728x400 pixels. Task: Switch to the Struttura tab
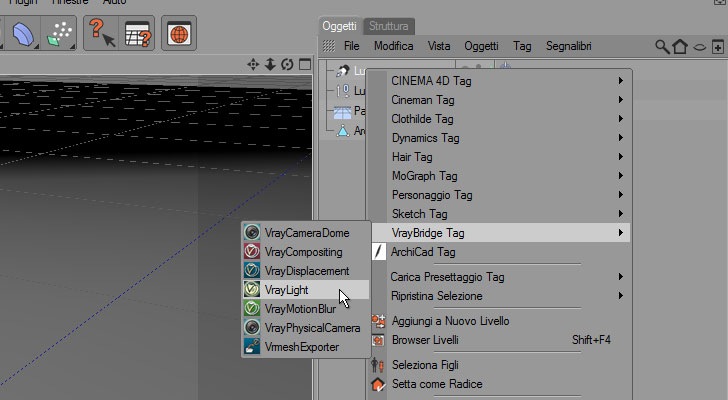(389, 26)
